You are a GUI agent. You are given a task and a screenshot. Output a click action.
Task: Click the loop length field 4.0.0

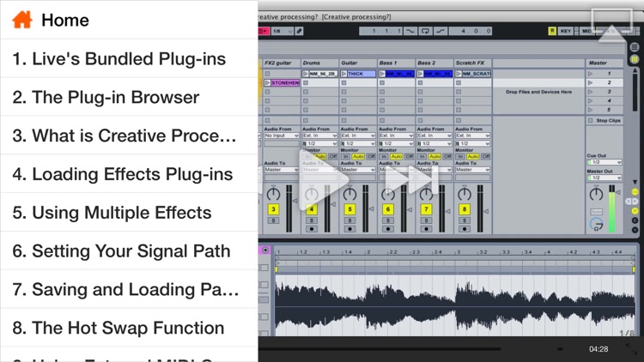click(x=471, y=31)
